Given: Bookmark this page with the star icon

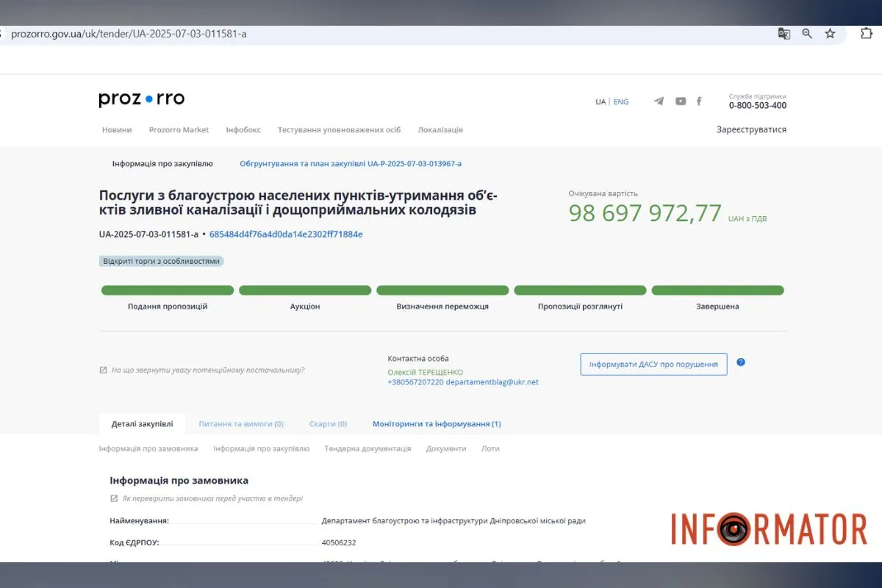Looking at the screenshot, I should click(x=830, y=34).
